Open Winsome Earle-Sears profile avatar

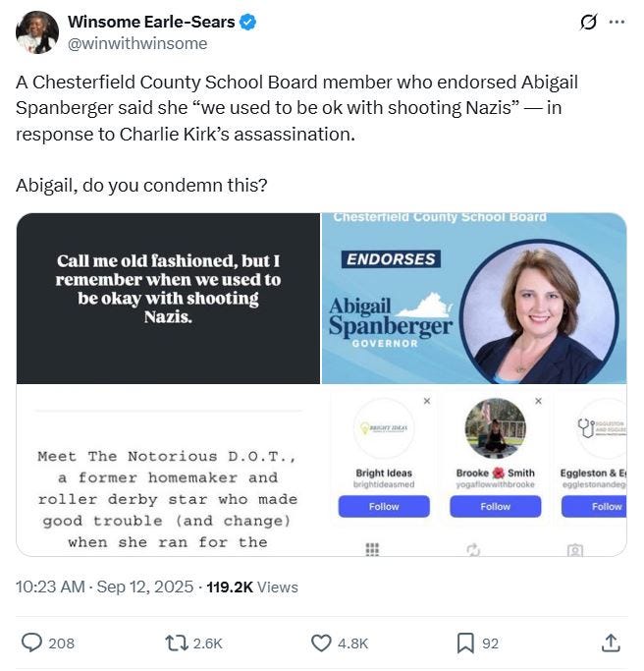point(37,32)
